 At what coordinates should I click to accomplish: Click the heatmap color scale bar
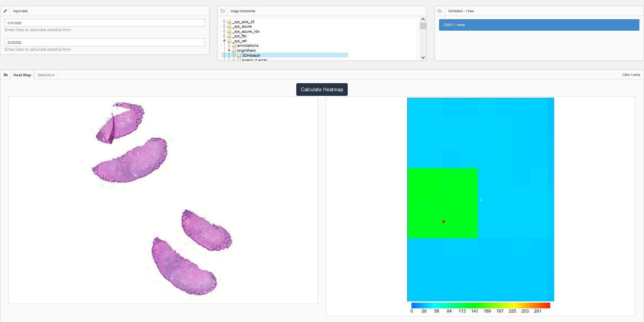(481, 306)
